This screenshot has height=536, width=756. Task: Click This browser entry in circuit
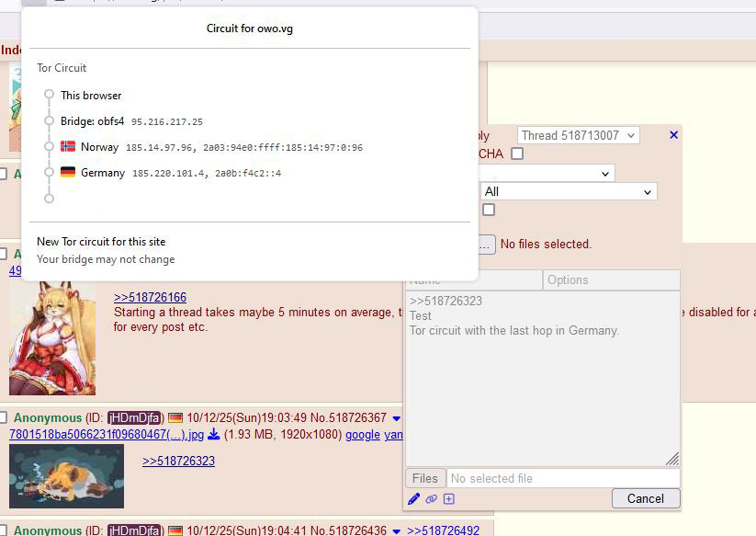coord(91,96)
